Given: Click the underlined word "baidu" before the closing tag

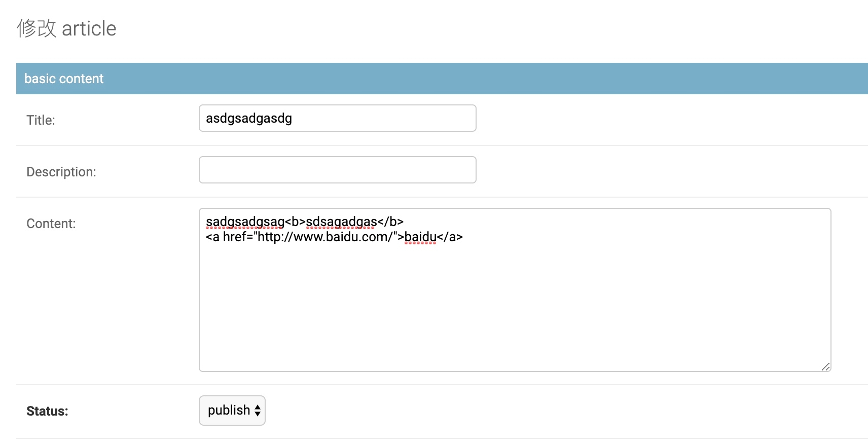Looking at the screenshot, I should coord(420,237).
